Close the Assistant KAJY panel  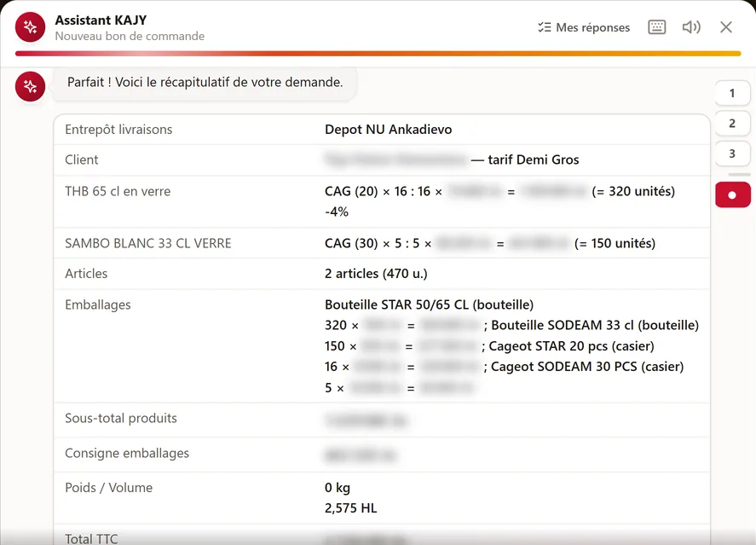726,27
